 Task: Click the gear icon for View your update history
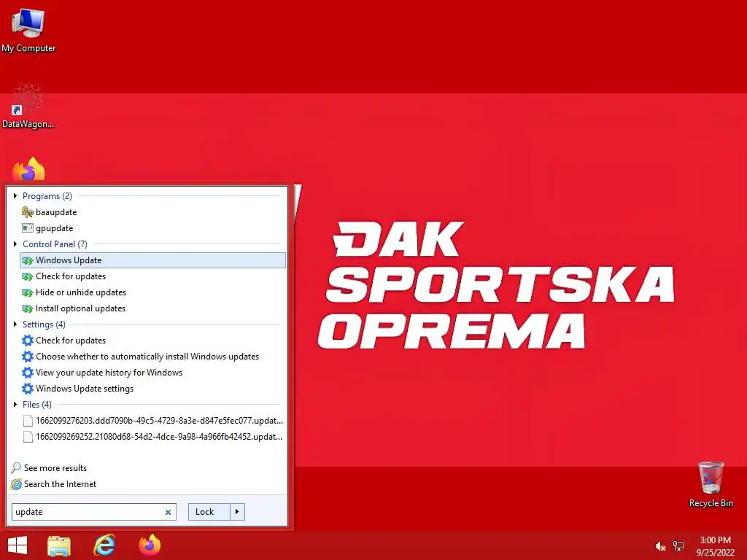click(28, 373)
